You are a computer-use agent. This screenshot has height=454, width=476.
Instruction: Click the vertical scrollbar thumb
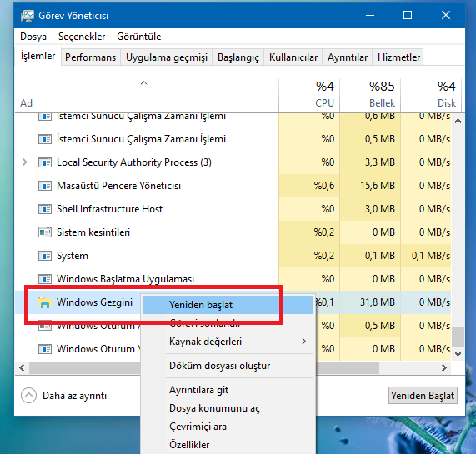[458, 337]
